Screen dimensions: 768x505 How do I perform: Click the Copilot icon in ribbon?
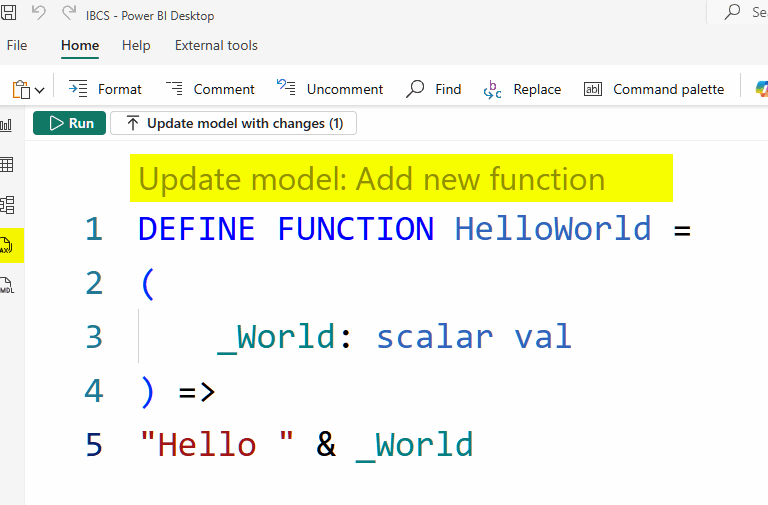762,89
